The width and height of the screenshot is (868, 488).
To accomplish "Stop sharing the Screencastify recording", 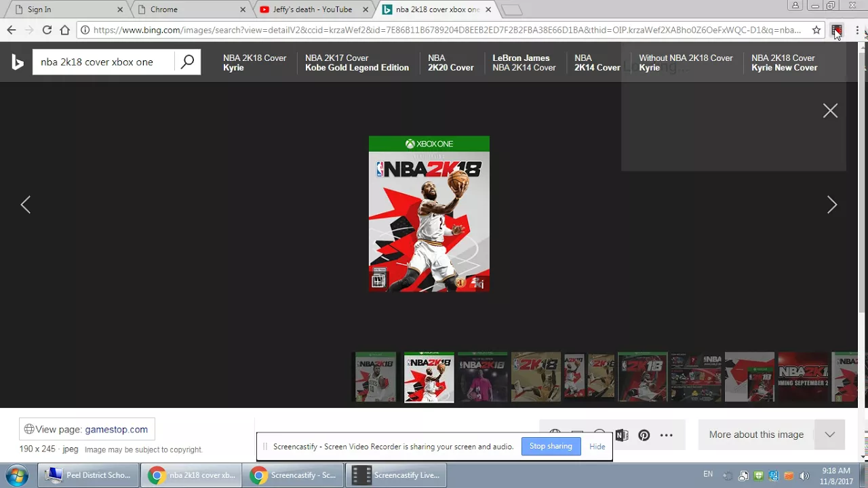I will click(551, 446).
